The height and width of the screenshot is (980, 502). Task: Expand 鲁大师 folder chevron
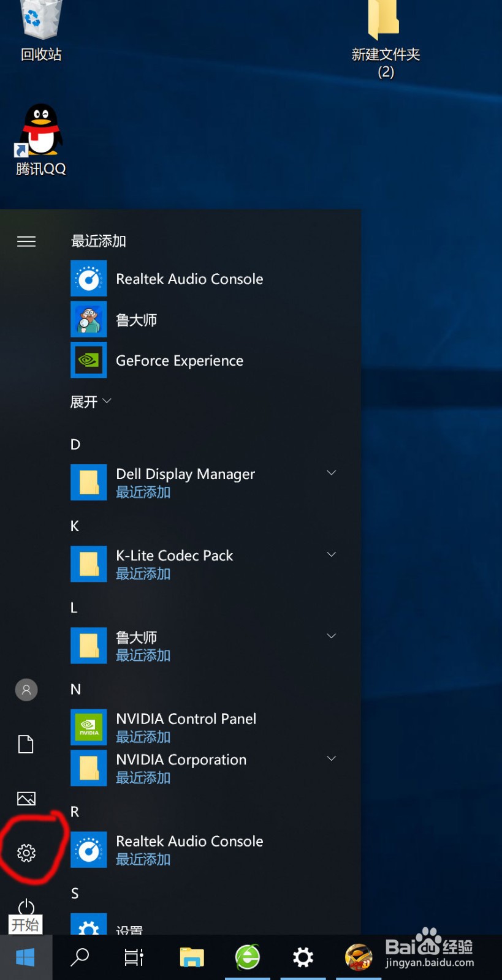tap(332, 636)
